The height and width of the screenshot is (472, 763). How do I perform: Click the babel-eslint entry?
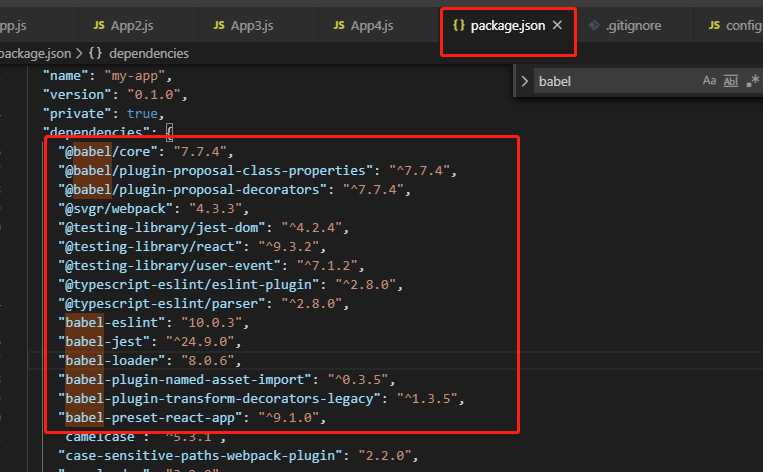click(153, 323)
